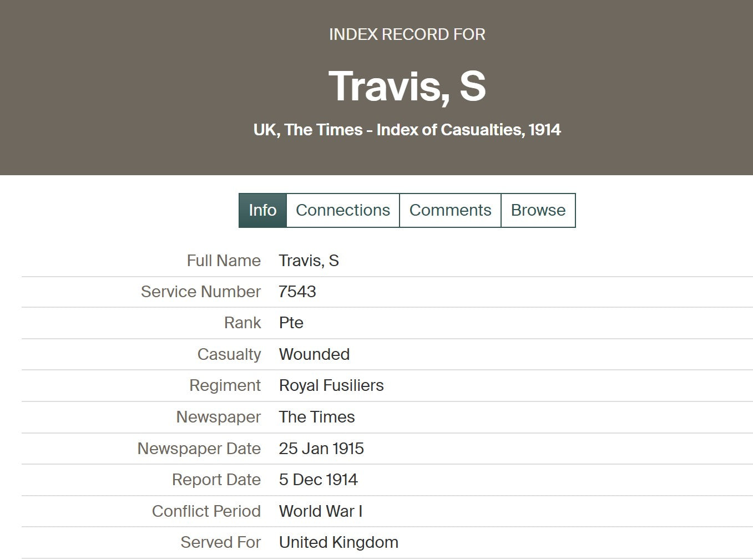The image size is (753, 560).
Task: Select the service number 7543
Action: pyautogui.click(x=297, y=292)
